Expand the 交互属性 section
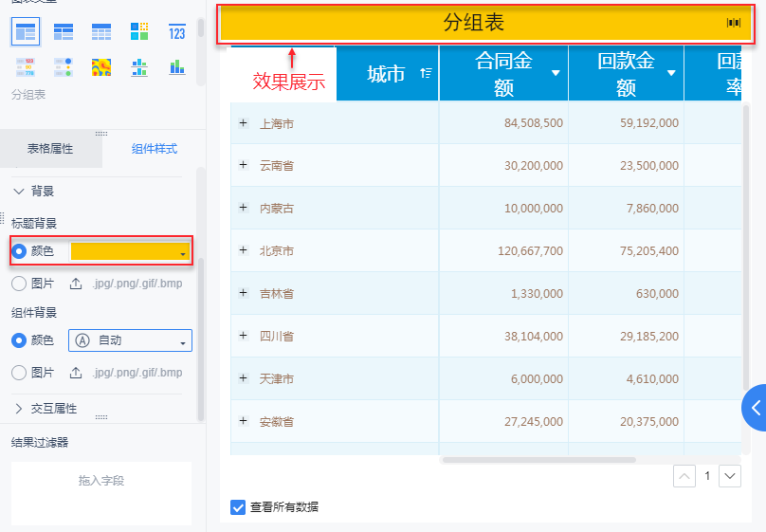Image resolution: width=766 pixels, height=532 pixels. (x=19, y=409)
